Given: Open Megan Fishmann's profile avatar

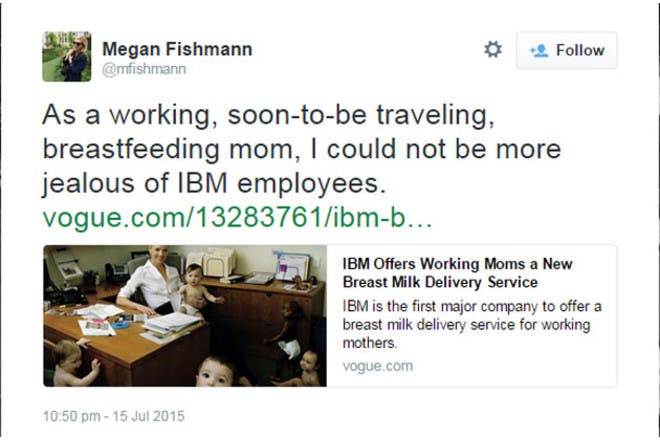Looking at the screenshot, I should coord(67,56).
